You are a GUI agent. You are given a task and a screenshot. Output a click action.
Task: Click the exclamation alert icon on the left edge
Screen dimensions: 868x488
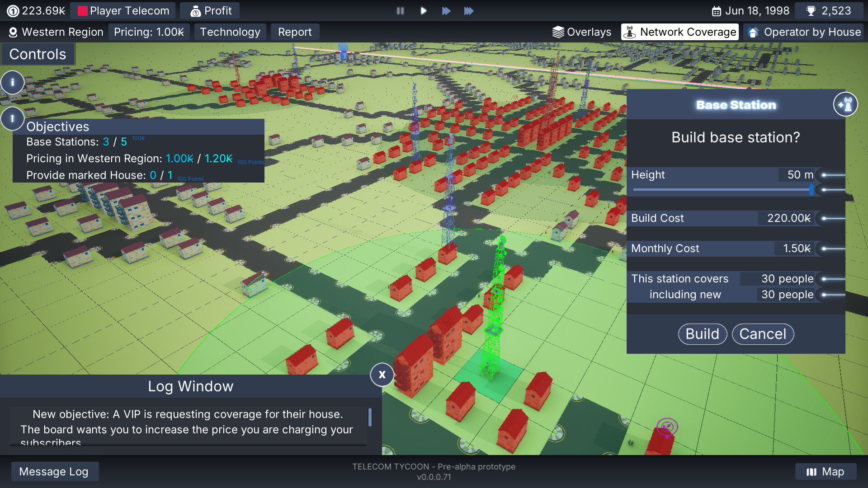tap(13, 119)
